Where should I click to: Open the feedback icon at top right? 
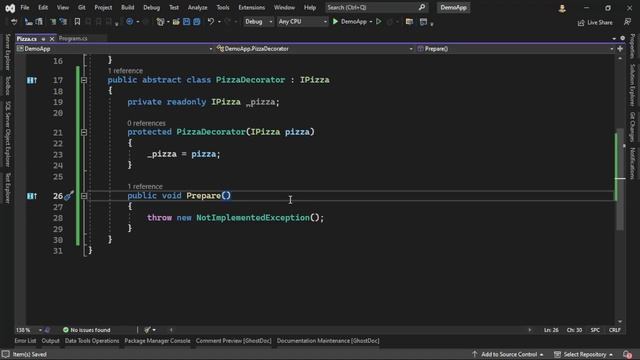(x=627, y=22)
